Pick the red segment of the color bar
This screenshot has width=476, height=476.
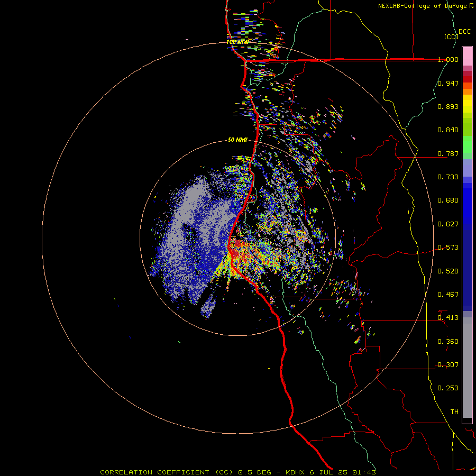pos(467,79)
